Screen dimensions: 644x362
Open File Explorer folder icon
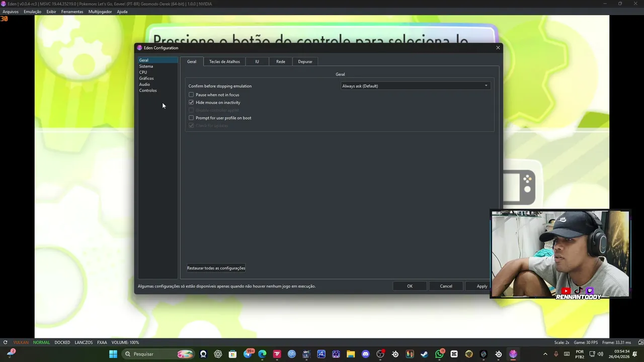[x=351, y=354]
